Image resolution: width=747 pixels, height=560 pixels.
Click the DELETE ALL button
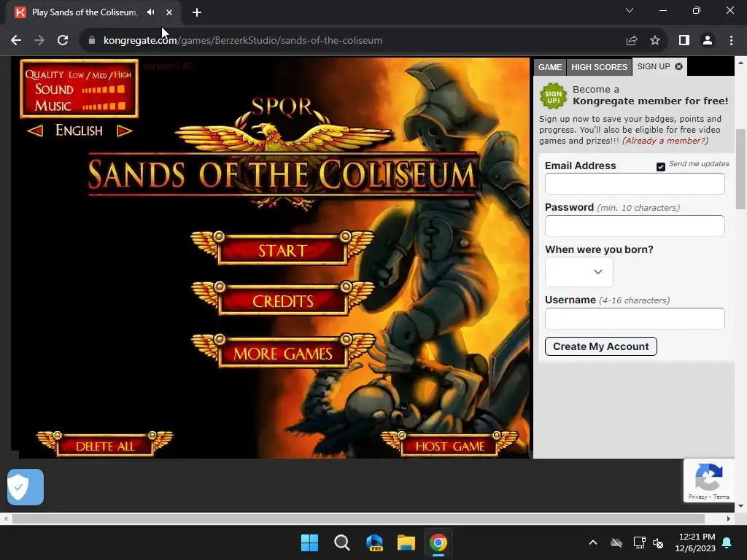pos(105,445)
